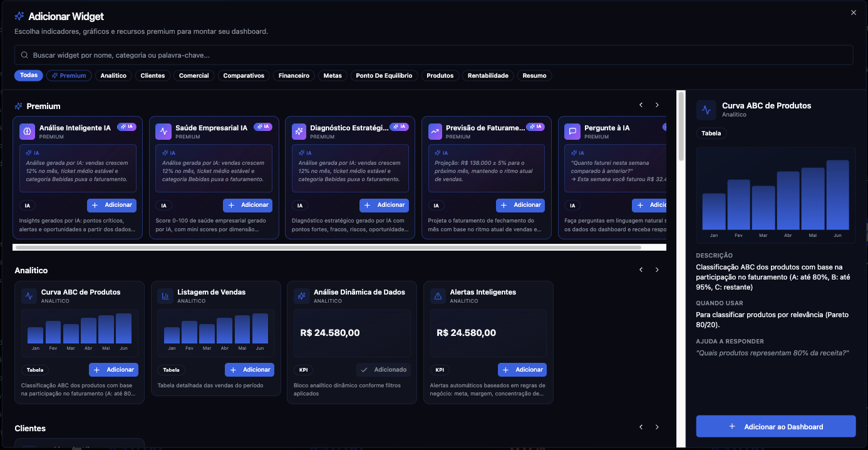Add the Análise Inteligente IA widget
The image size is (868, 450).
point(111,205)
